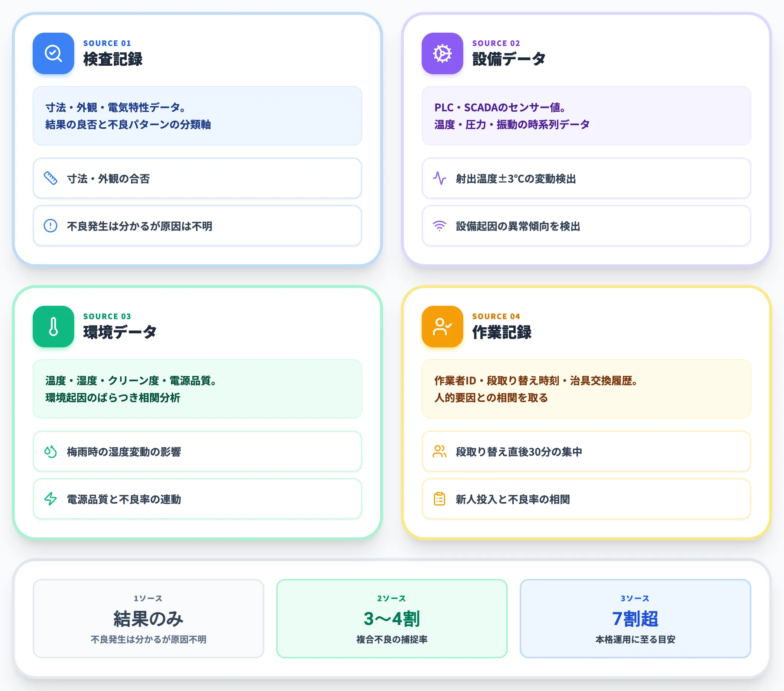Viewport: 784px width, 691px height.
Task: Click the 7割超 value
Action: pyautogui.click(x=635, y=619)
